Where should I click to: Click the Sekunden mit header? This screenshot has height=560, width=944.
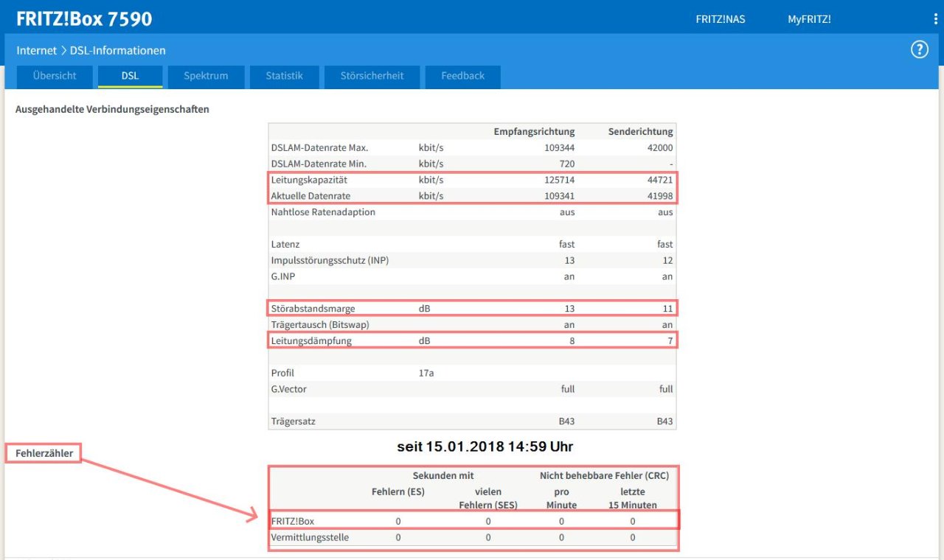(x=443, y=476)
